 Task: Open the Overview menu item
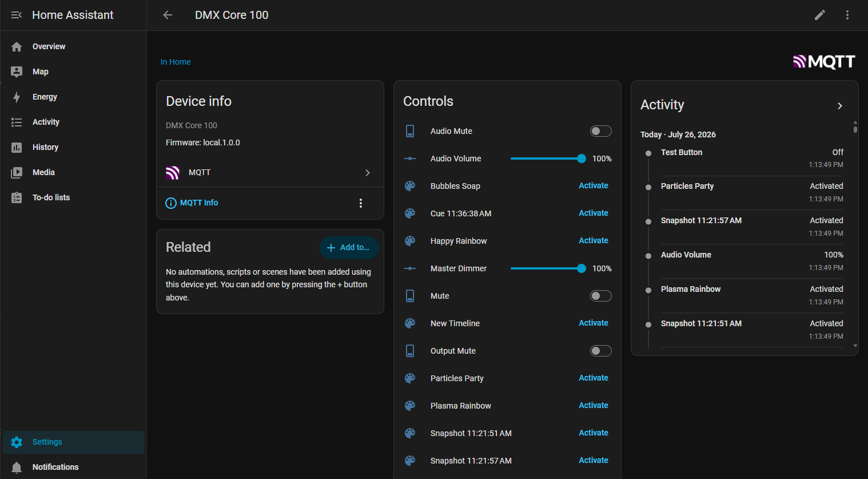coord(74,46)
